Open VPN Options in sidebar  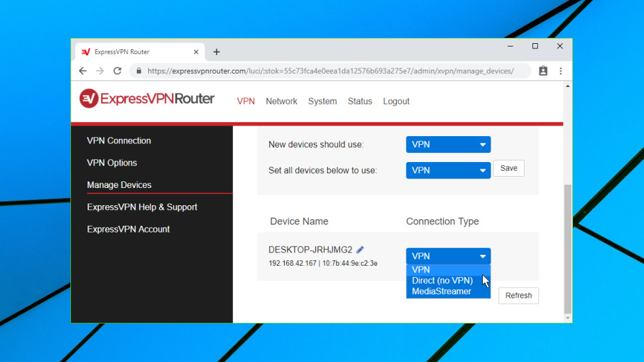[x=112, y=163]
